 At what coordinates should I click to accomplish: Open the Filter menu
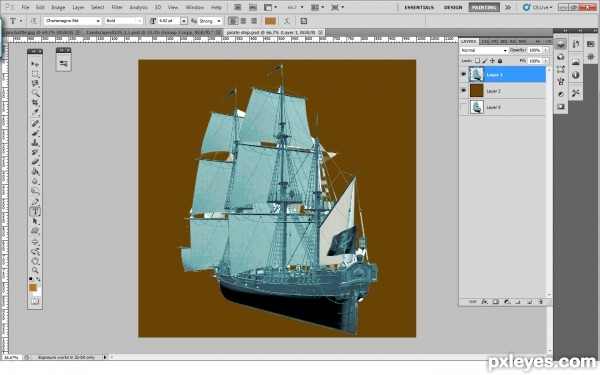pyautogui.click(x=117, y=7)
